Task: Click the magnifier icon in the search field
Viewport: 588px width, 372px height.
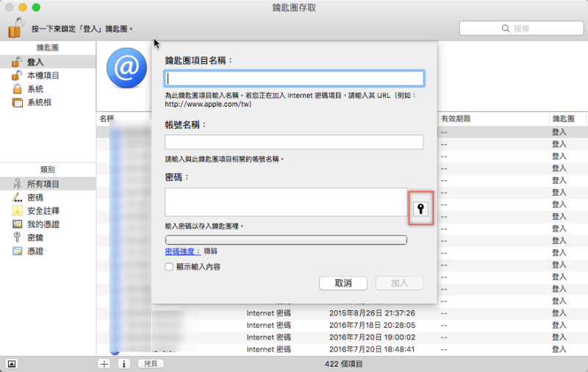Action: point(506,29)
